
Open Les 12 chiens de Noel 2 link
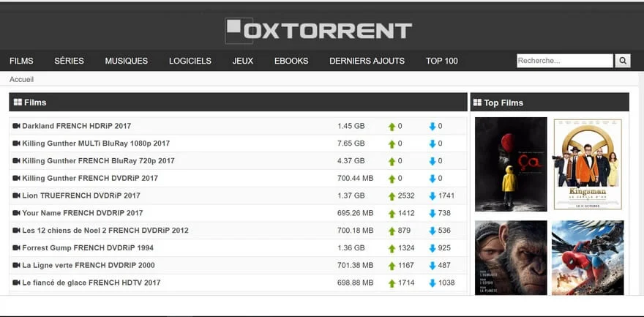[x=105, y=231]
